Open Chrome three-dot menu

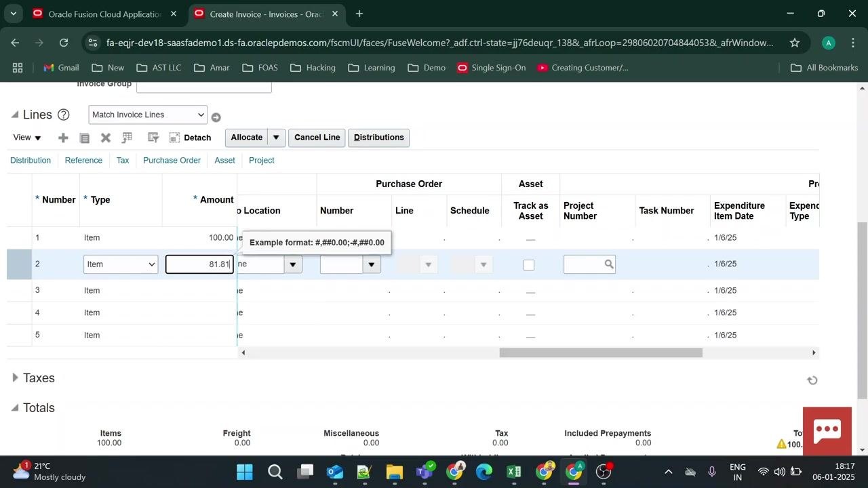[852, 43]
